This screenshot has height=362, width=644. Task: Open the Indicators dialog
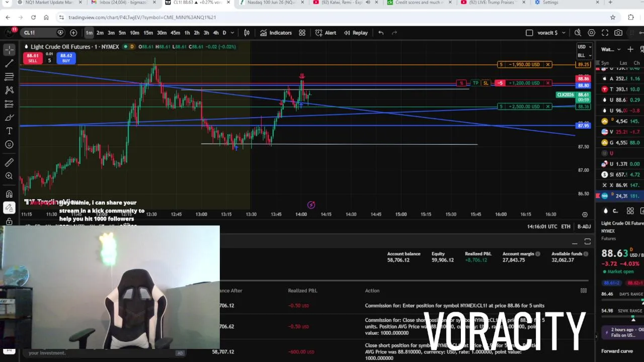[x=276, y=33]
